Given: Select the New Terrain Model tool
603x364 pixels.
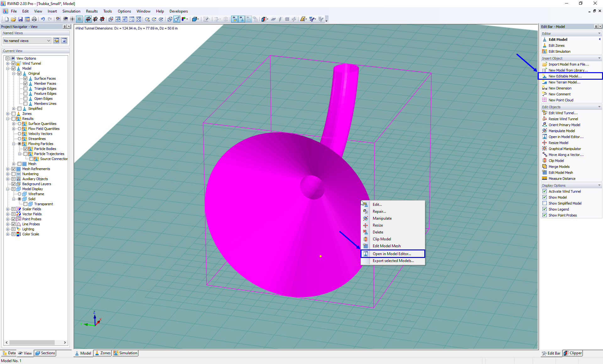Looking at the screenshot, I should coord(564,82).
